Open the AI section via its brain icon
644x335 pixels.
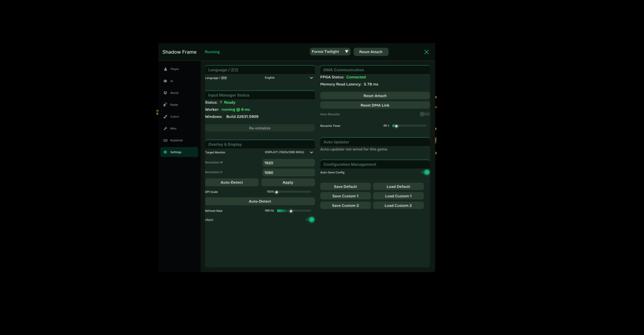click(x=165, y=81)
